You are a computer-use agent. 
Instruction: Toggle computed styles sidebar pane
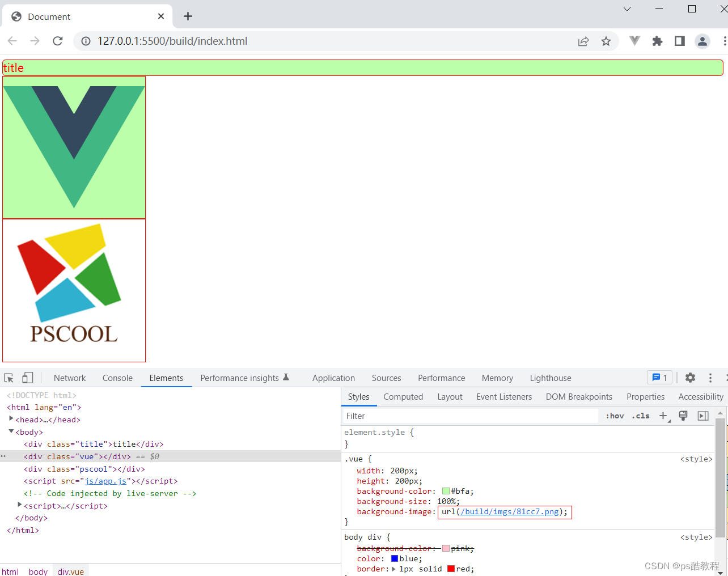[x=703, y=416]
